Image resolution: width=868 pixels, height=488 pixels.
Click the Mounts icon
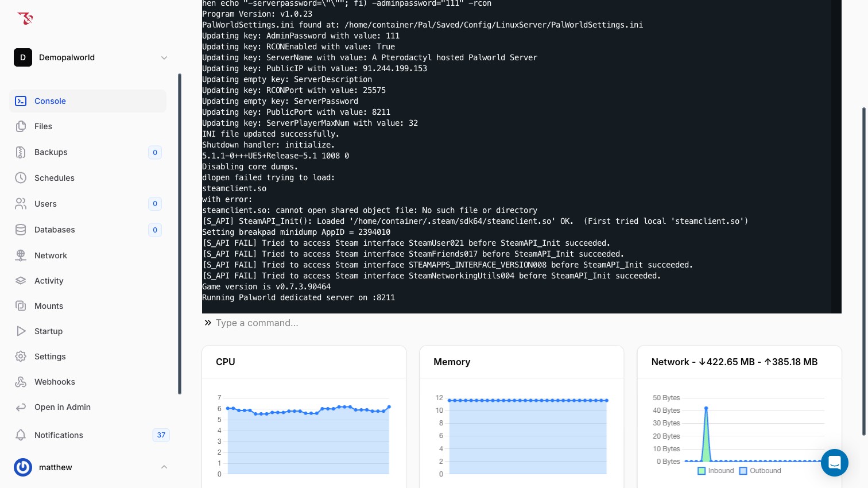[21, 306]
